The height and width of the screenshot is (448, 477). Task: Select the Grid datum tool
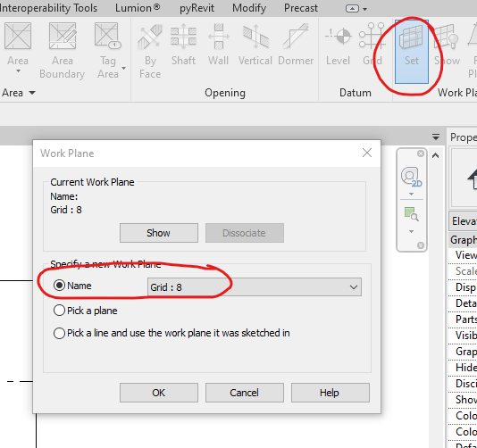(372, 45)
